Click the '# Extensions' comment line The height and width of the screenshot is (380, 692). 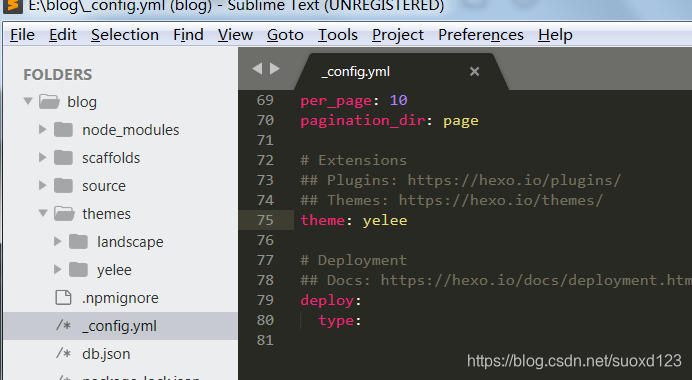(354, 160)
